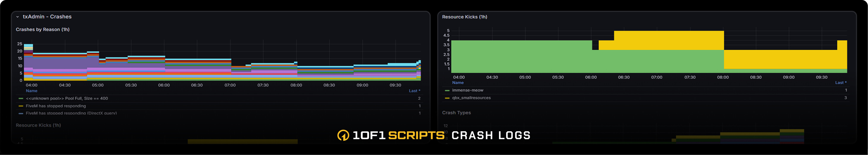Image resolution: width=868 pixels, height=155 pixels.
Task: Select 'FiveM has stopped responding' legend entry
Action: pyautogui.click(x=56, y=106)
